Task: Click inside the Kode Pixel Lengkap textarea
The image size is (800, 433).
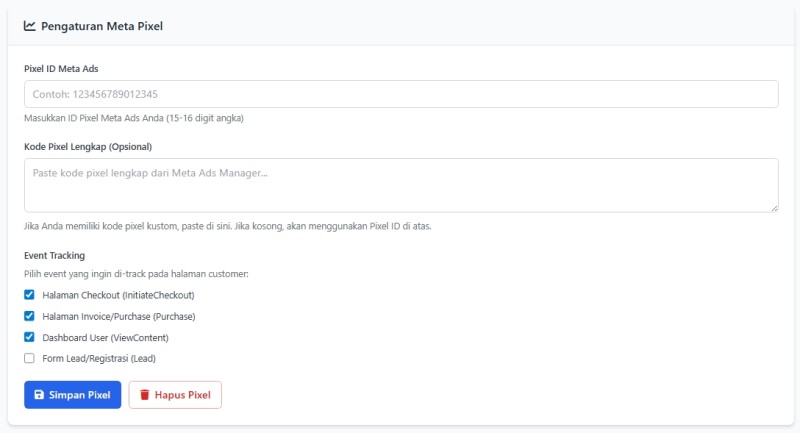Action: tap(400, 185)
